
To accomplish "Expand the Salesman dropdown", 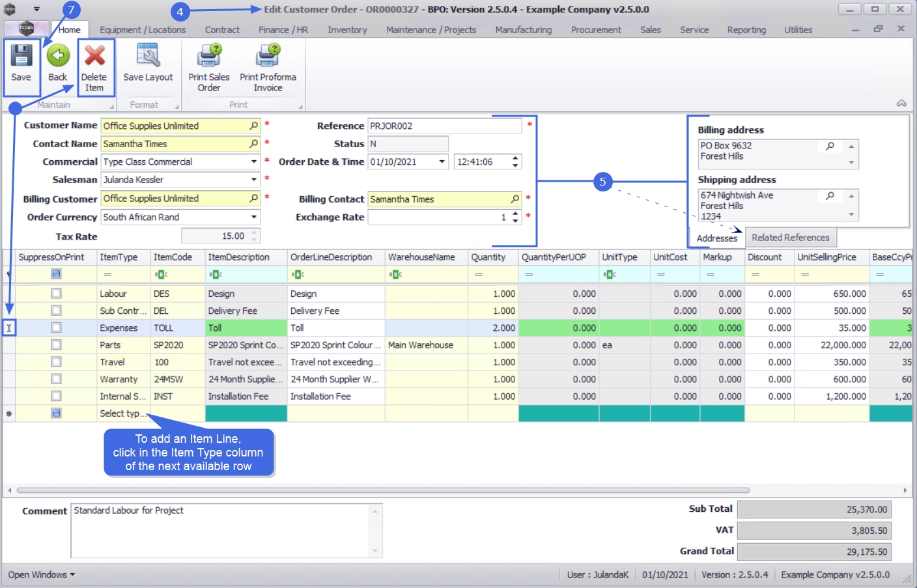I will tap(253, 180).
